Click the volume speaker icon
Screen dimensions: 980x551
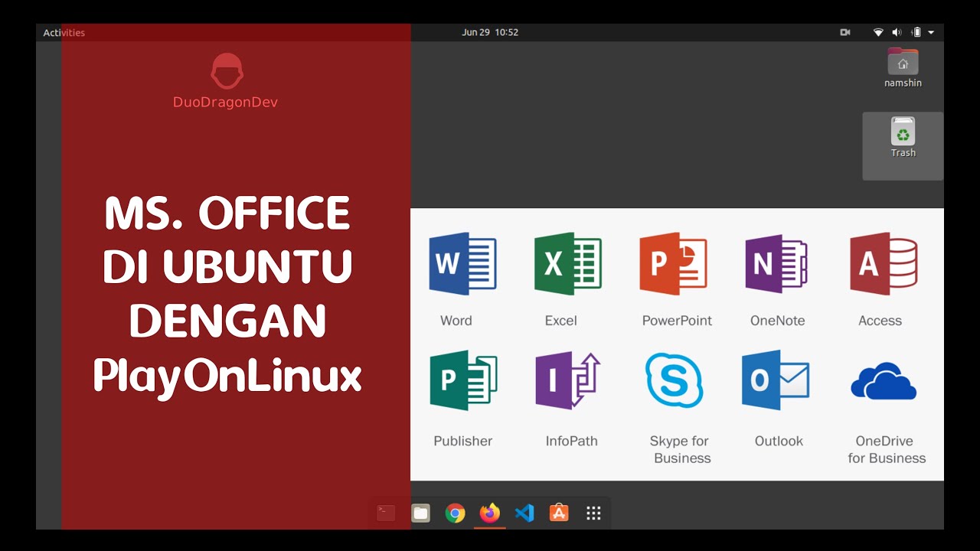click(x=897, y=32)
